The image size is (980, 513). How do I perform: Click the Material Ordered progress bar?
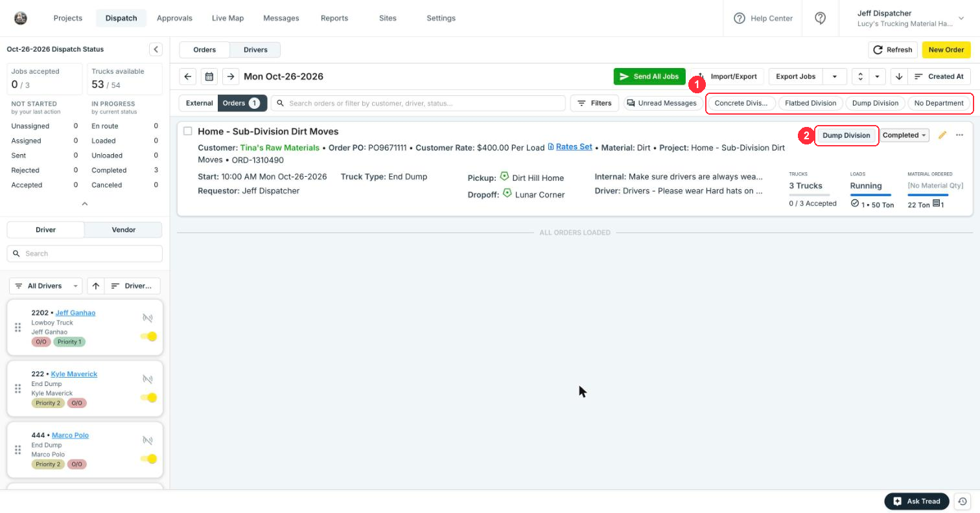pyautogui.click(x=928, y=195)
